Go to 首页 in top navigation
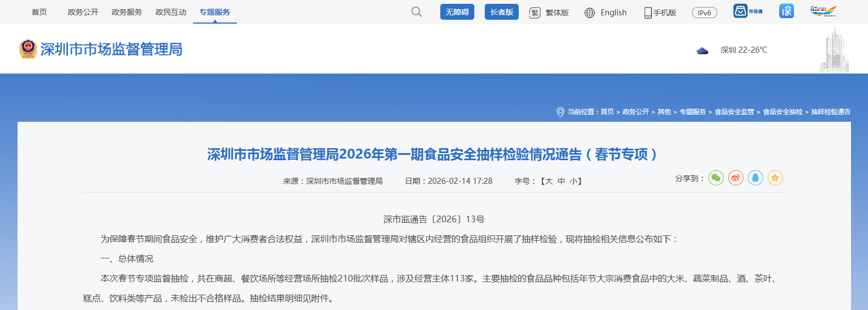This screenshot has height=310, width=868. pos(39,12)
